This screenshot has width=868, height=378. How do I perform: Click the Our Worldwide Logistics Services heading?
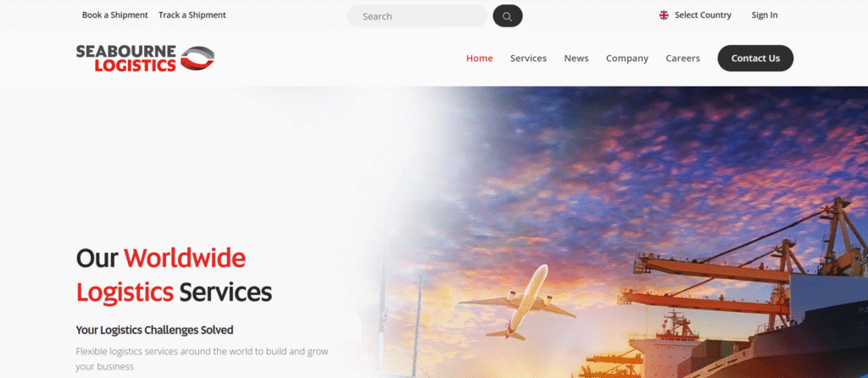(x=174, y=275)
